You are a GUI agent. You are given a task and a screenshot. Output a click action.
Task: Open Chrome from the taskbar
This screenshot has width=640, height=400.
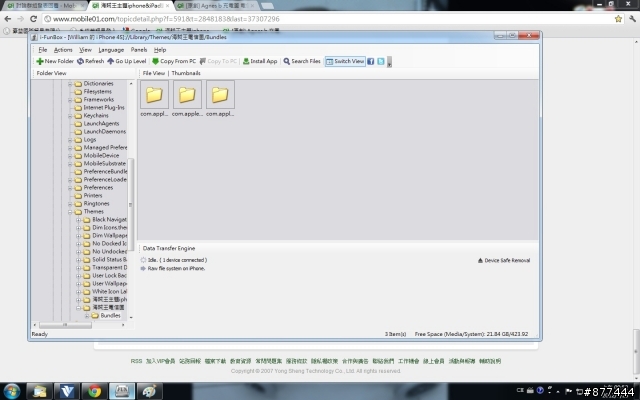coord(94,391)
